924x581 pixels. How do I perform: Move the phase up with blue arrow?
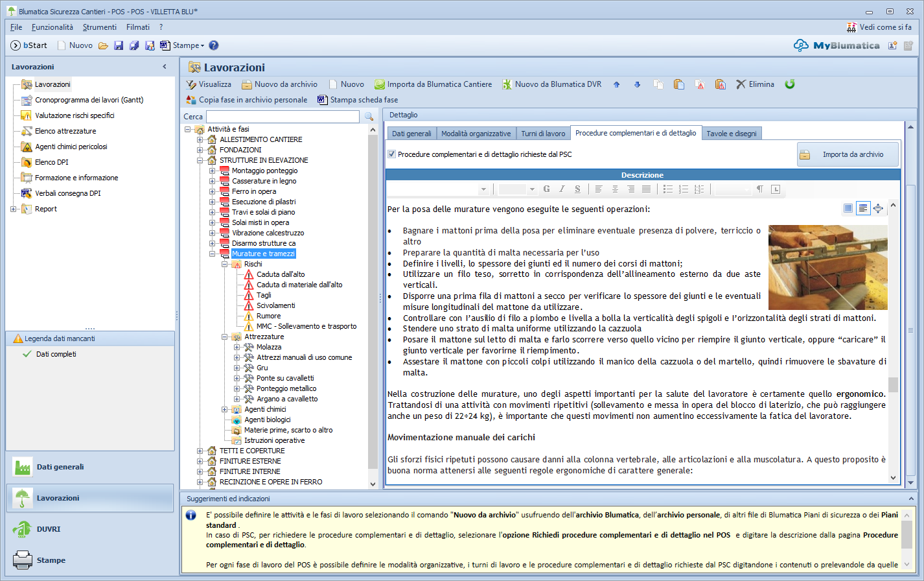pos(616,84)
